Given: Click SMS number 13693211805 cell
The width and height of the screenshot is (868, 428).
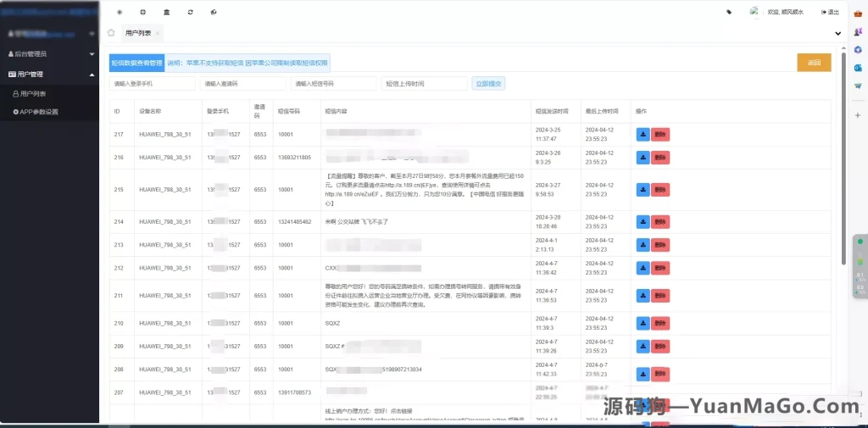Looking at the screenshot, I should tap(294, 158).
